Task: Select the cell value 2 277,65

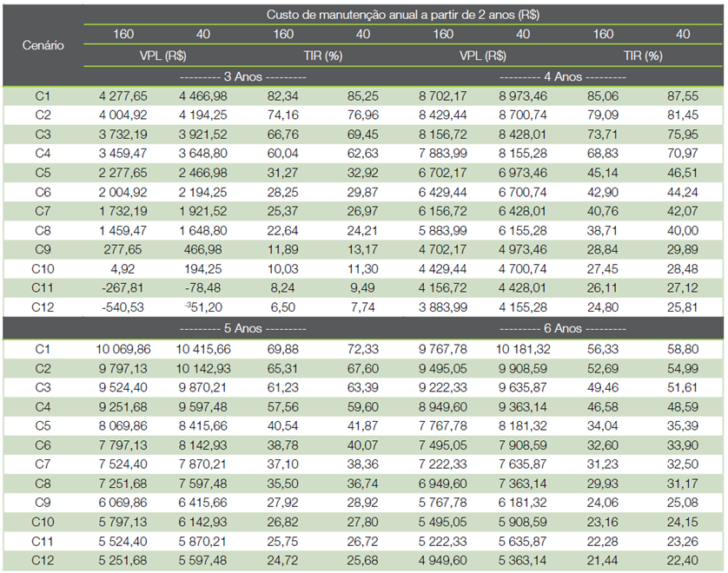Action: tap(123, 173)
